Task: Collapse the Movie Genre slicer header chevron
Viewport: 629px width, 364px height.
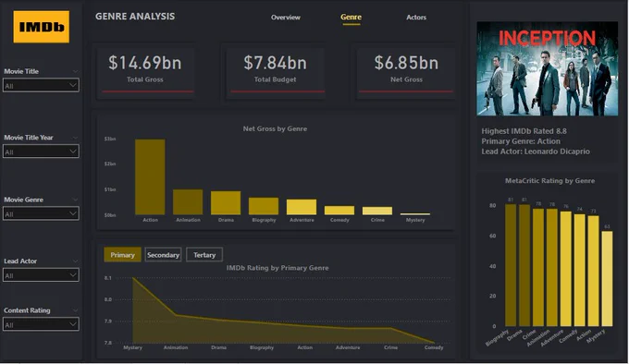Action: click(75, 200)
